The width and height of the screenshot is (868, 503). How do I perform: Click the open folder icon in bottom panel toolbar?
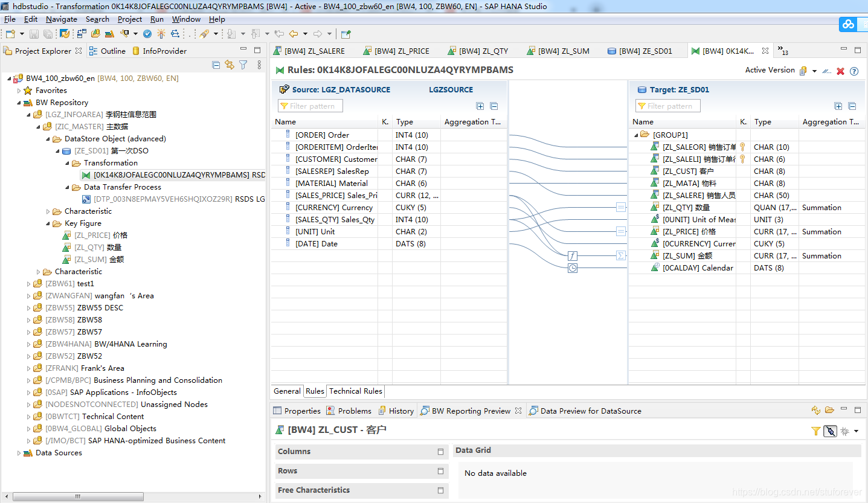pyautogui.click(x=829, y=411)
